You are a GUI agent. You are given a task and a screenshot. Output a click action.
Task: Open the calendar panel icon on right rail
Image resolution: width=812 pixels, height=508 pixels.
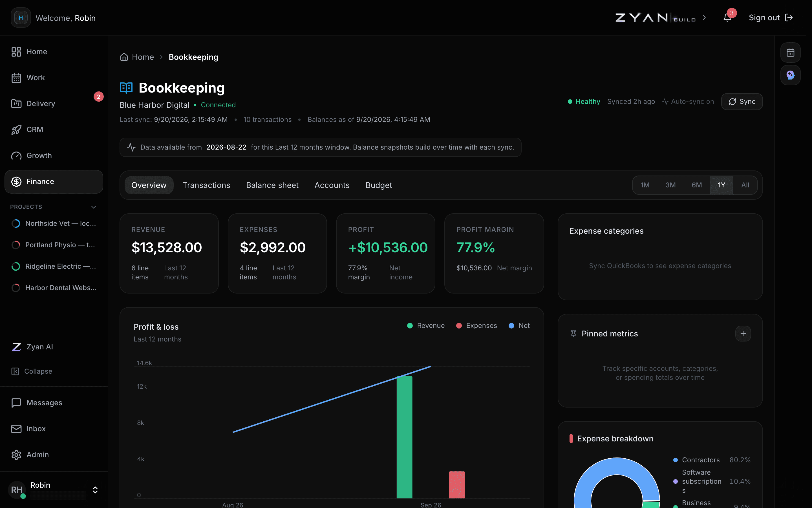[x=791, y=52]
